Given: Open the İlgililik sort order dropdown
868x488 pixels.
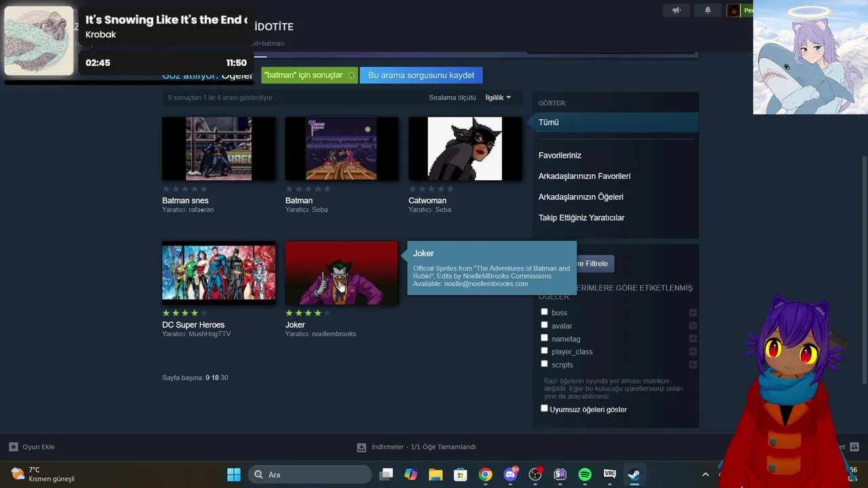Looking at the screenshot, I should click(x=498, y=98).
